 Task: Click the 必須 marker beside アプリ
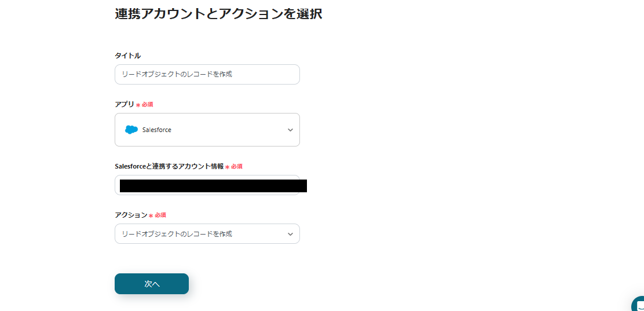click(148, 105)
